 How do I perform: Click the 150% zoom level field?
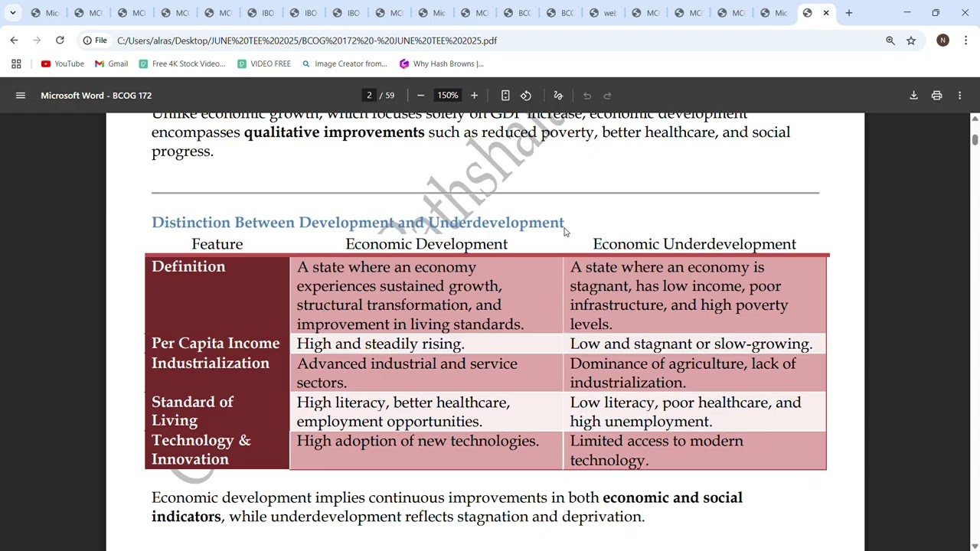(448, 96)
